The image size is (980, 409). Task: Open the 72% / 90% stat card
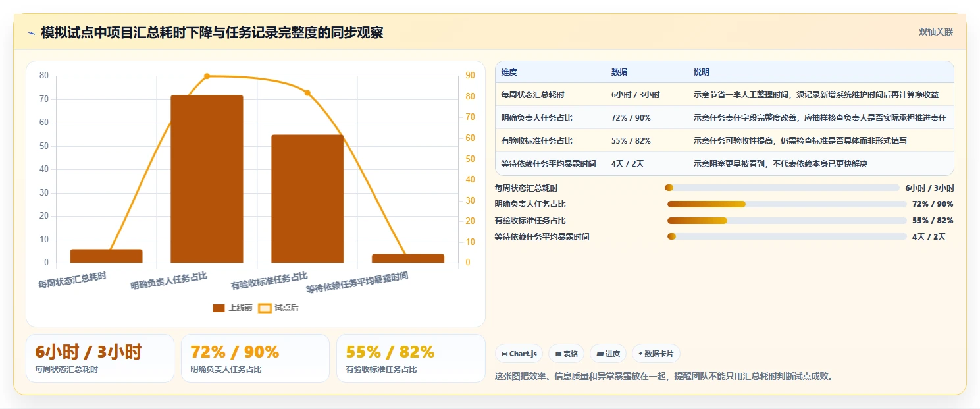(255, 358)
